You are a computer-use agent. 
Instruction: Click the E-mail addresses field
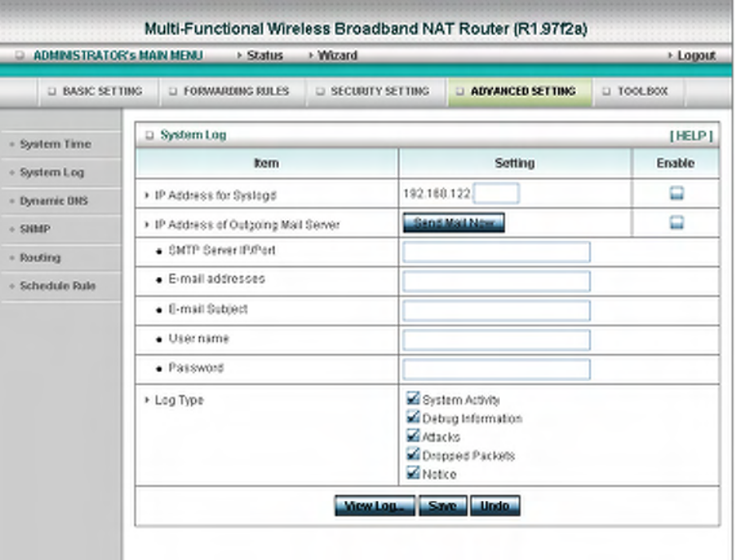coord(496,281)
